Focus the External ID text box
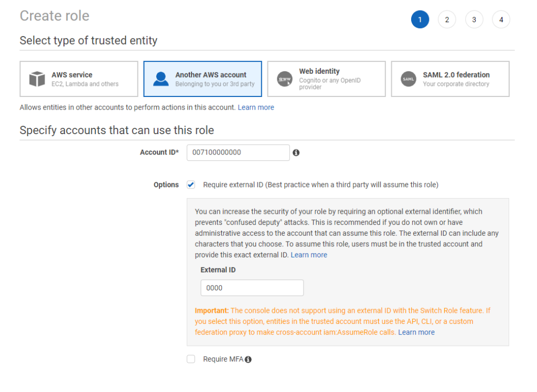This screenshot has width=537, height=392. (252, 288)
